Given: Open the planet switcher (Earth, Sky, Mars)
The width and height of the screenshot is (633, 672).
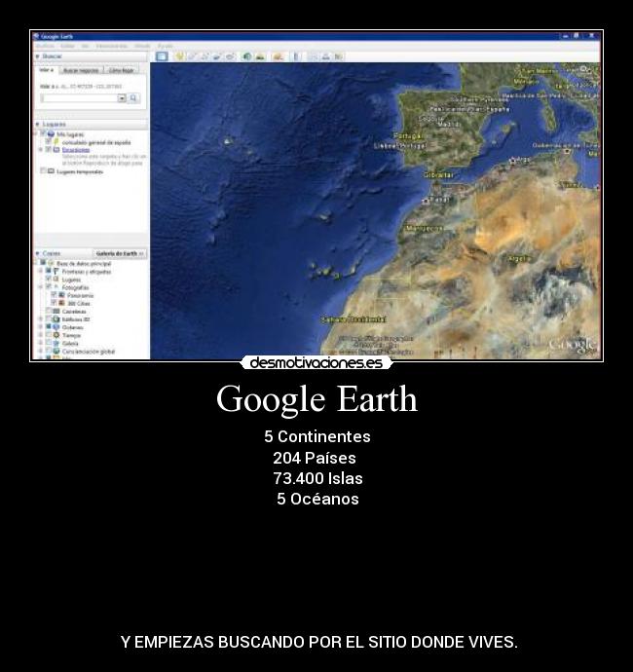Looking at the screenshot, I should click(x=278, y=56).
